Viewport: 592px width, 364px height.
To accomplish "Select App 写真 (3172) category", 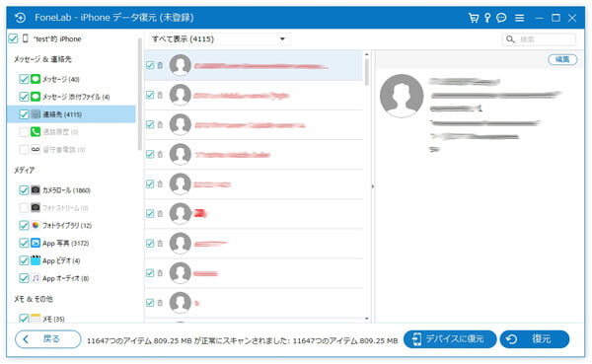I will [65, 244].
